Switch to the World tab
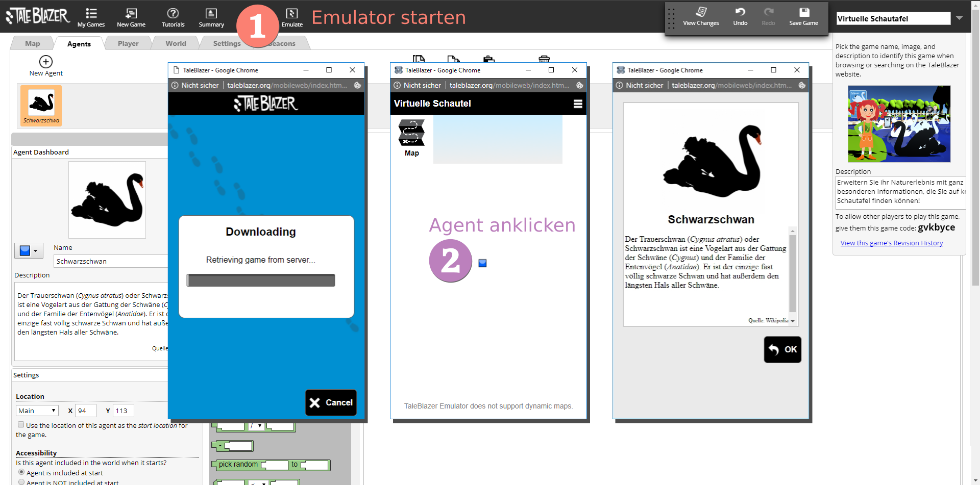Screen dimensions: 980x485 176,43
